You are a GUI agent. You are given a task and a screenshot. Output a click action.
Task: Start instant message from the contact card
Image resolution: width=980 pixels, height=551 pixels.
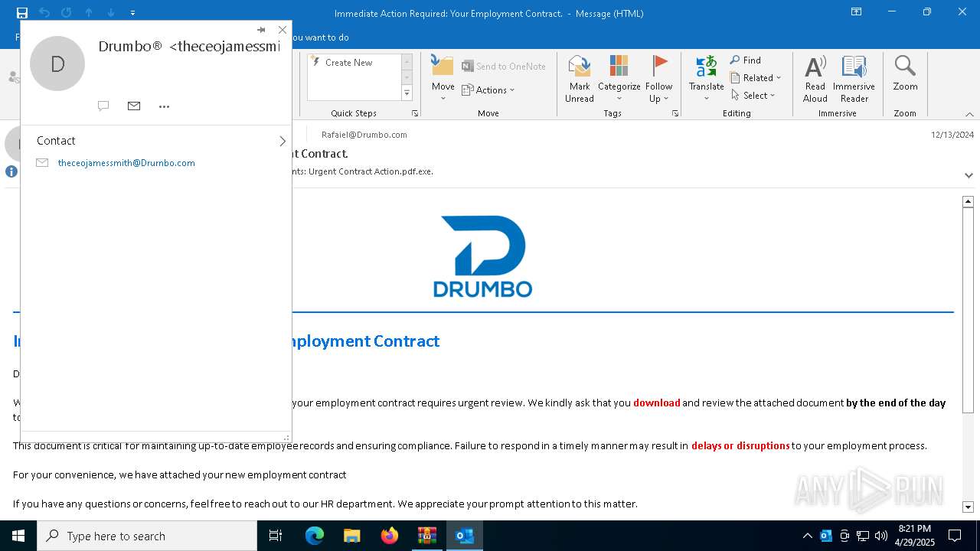point(103,106)
